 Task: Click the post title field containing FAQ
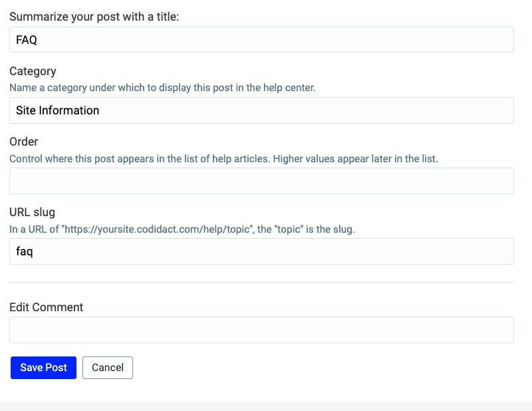coord(261,40)
